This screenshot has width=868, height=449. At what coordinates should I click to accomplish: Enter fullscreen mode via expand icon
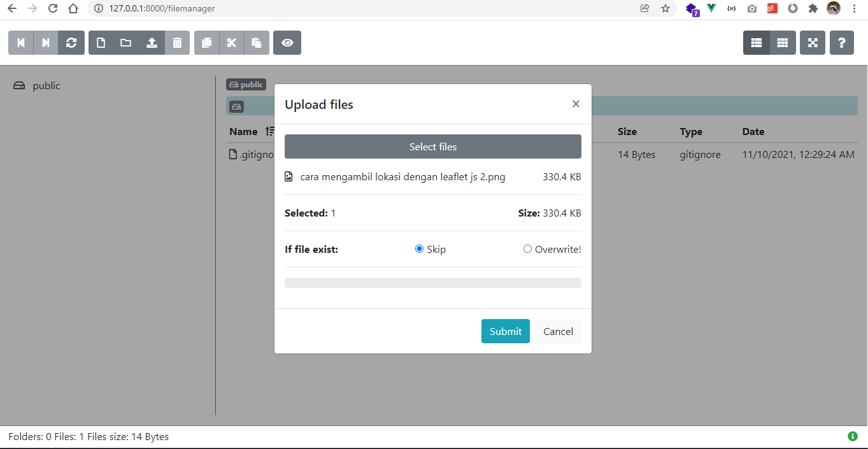pos(812,42)
